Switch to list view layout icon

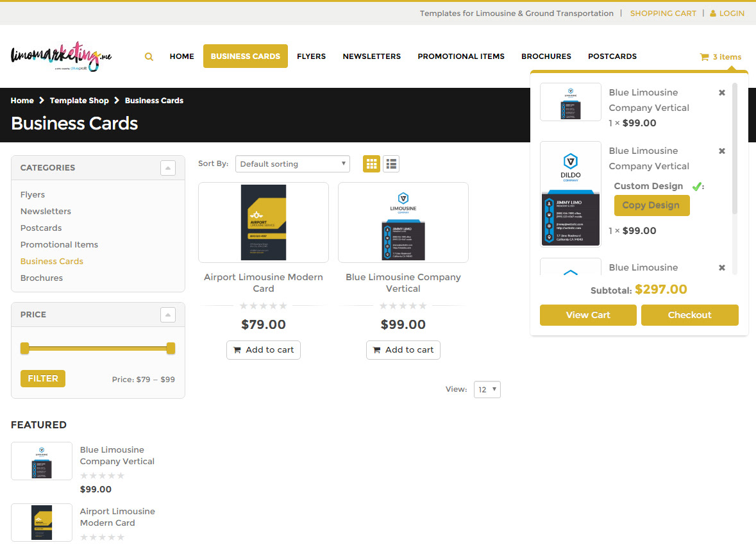pos(391,164)
